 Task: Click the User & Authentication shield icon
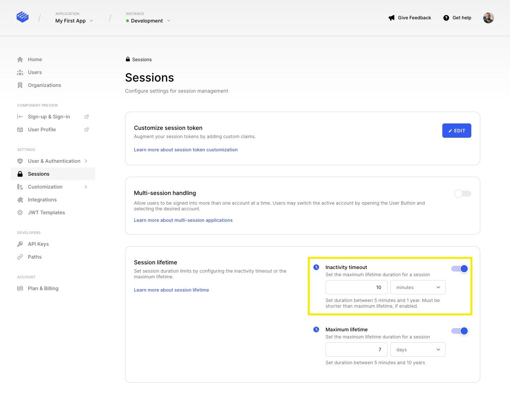click(20, 161)
